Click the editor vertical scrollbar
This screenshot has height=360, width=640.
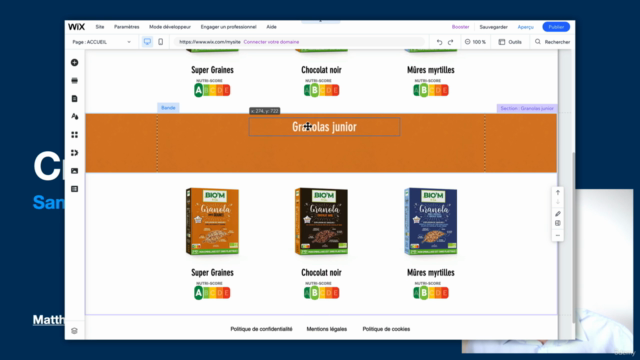point(573,237)
